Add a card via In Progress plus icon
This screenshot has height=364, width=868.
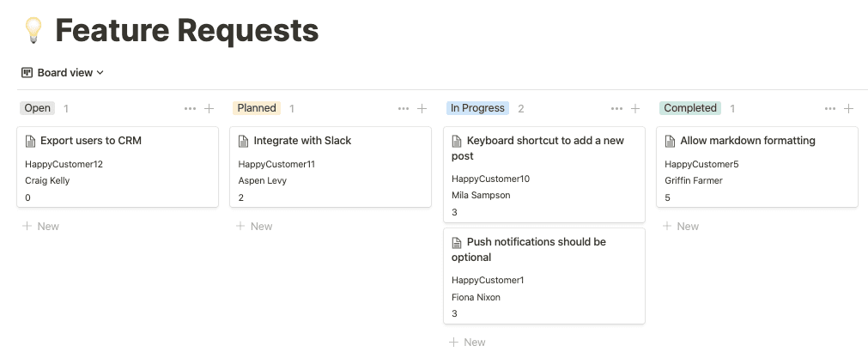tap(635, 109)
